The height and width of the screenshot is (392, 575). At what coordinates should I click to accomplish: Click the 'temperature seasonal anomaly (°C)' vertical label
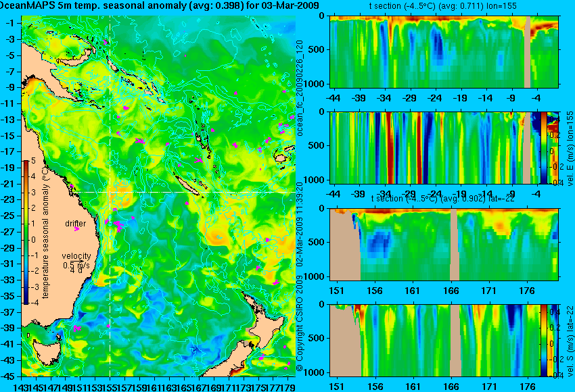click(45, 232)
